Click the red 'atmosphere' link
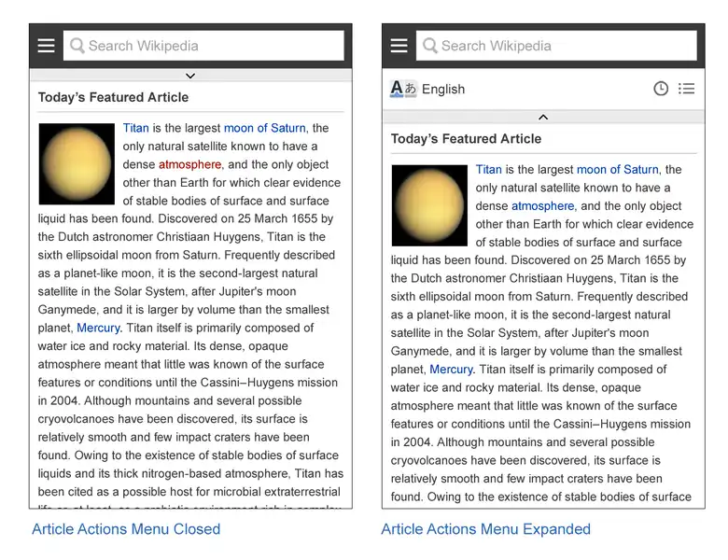Viewport: 728px width, 560px height. [189, 164]
